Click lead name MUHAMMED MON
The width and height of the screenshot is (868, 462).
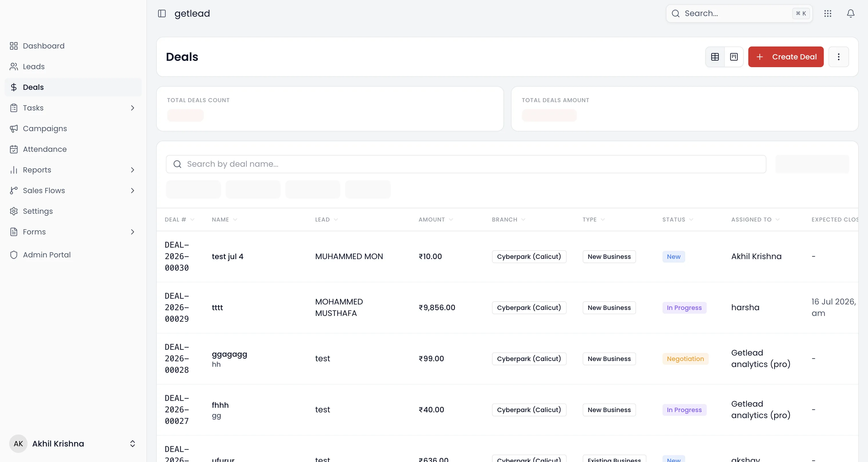[x=349, y=257]
